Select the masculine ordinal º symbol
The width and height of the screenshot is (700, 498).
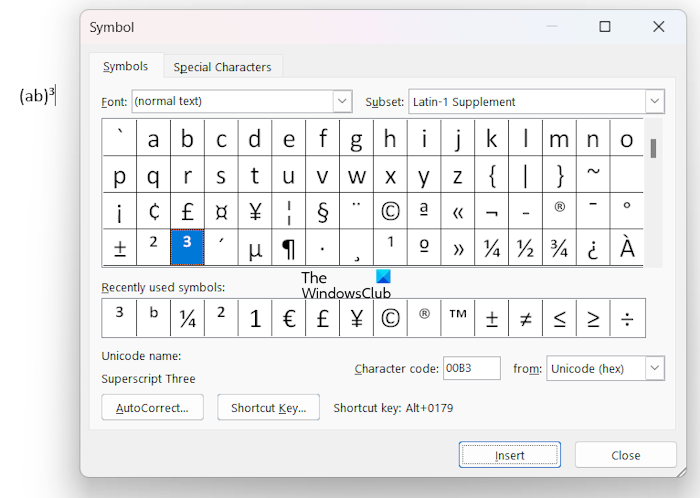424,247
